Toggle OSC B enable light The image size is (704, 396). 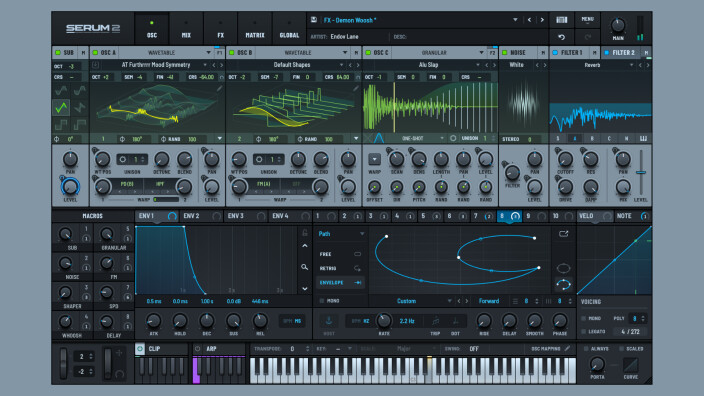232,53
